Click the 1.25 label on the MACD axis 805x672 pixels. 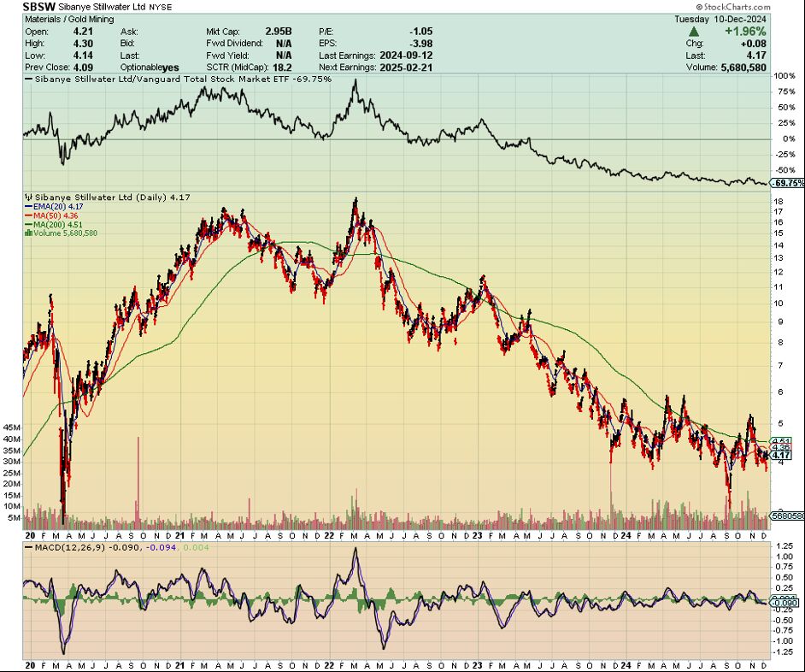785,545
